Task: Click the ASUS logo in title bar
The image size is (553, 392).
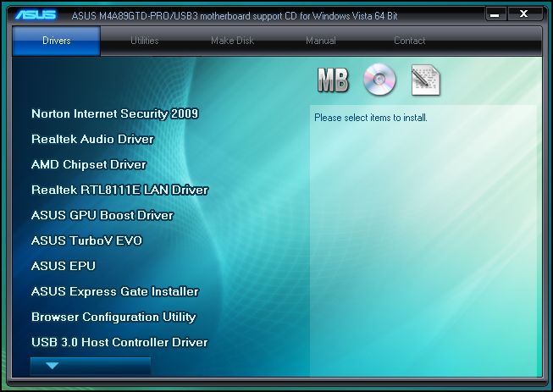Action: click(x=36, y=14)
